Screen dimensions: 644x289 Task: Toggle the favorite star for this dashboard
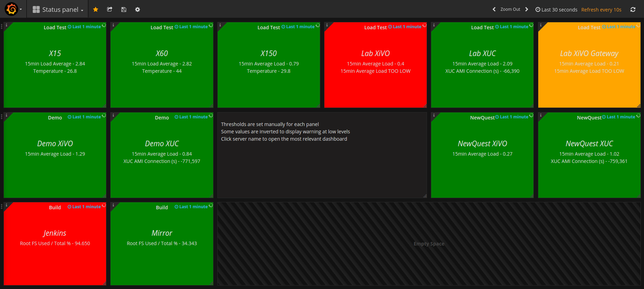[96, 9]
